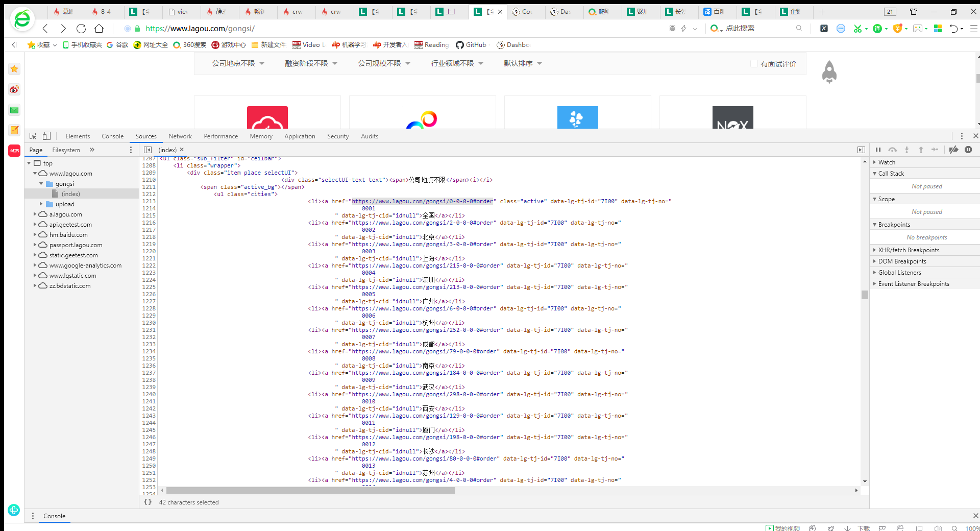
Task: Toggle the device toolbar icon
Action: (x=46, y=136)
